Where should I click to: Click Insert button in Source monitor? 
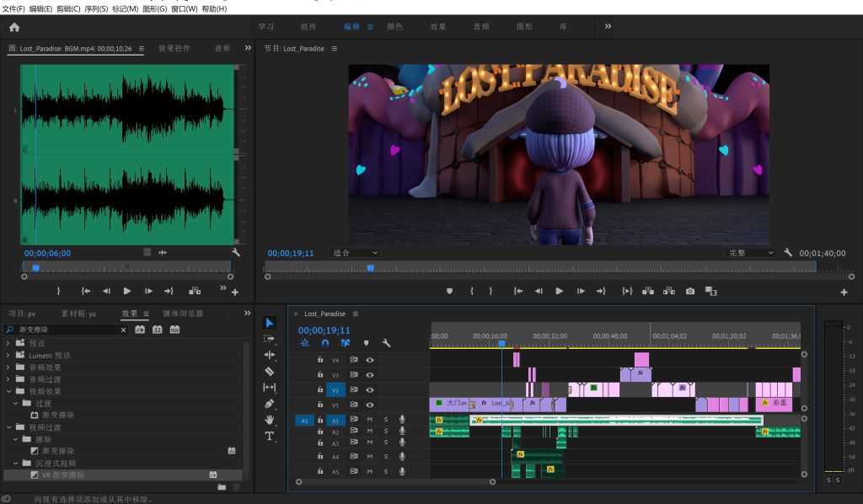(x=195, y=291)
